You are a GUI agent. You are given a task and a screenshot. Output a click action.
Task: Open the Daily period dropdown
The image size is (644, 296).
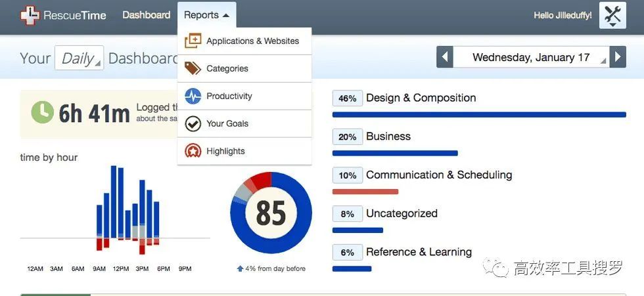tap(80, 58)
